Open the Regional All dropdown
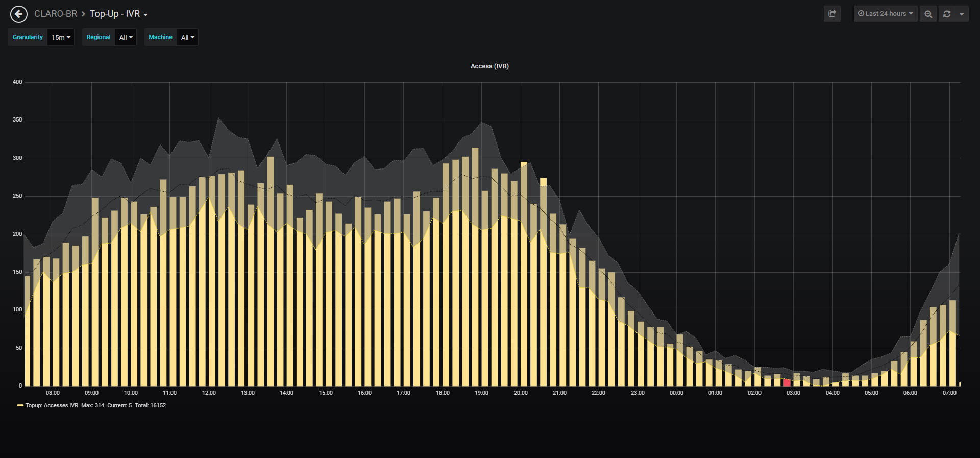The width and height of the screenshot is (980, 458). (x=126, y=37)
